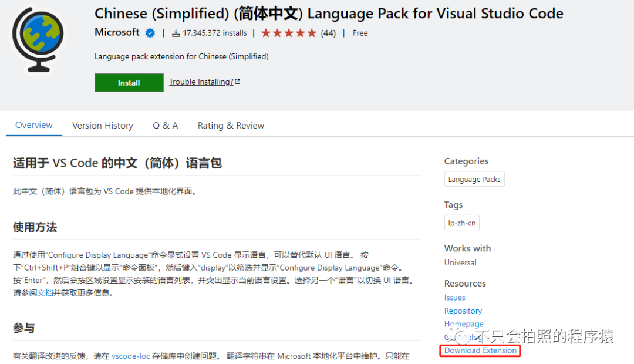Click the verified publisher badge next to Microsoft
Screen dimensions: 634x364
click(x=150, y=33)
